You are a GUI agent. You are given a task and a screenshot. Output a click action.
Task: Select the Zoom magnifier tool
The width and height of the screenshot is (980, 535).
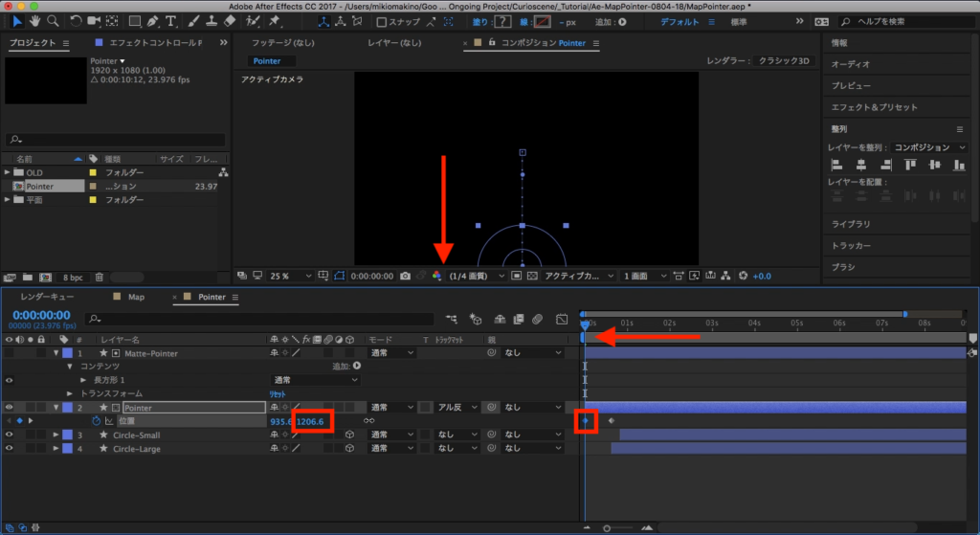[54, 21]
